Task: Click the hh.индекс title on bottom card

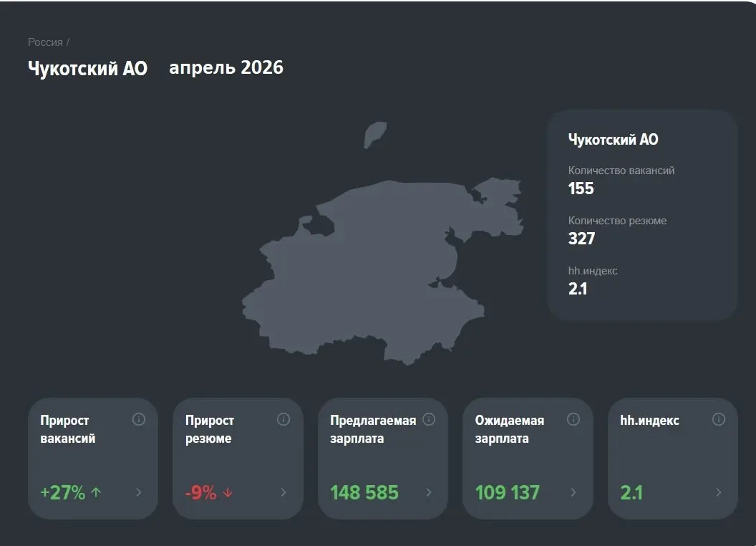Action: 649,421
